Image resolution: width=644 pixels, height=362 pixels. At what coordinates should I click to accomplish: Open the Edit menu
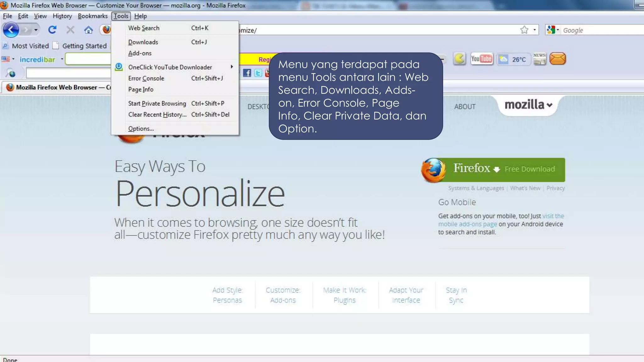pos(23,16)
